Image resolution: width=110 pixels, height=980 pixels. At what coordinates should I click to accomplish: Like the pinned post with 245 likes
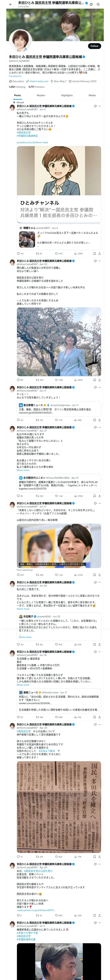pos(58,253)
